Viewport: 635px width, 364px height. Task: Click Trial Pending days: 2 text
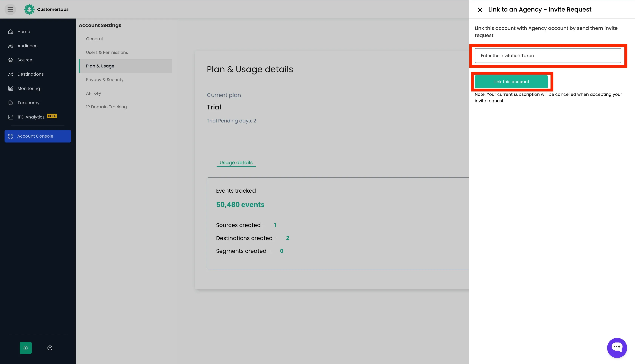pyautogui.click(x=231, y=121)
